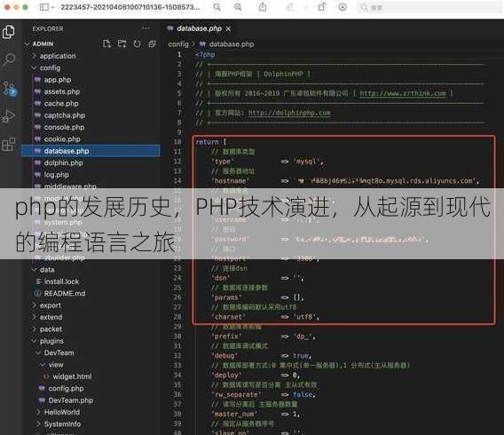The image size is (504, 435).
Task: Open cache.php file
Action: pyautogui.click(x=61, y=104)
